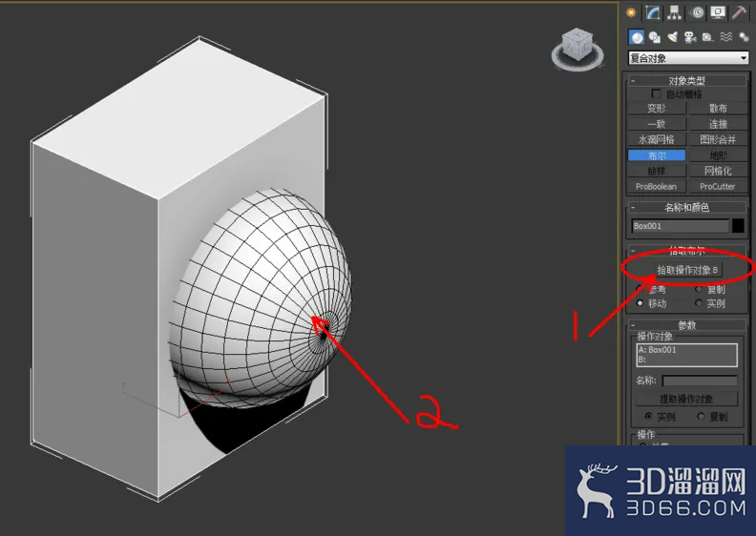The width and height of the screenshot is (756, 536).
Task: Open the Utilities hammer tab
Action: click(739, 12)
